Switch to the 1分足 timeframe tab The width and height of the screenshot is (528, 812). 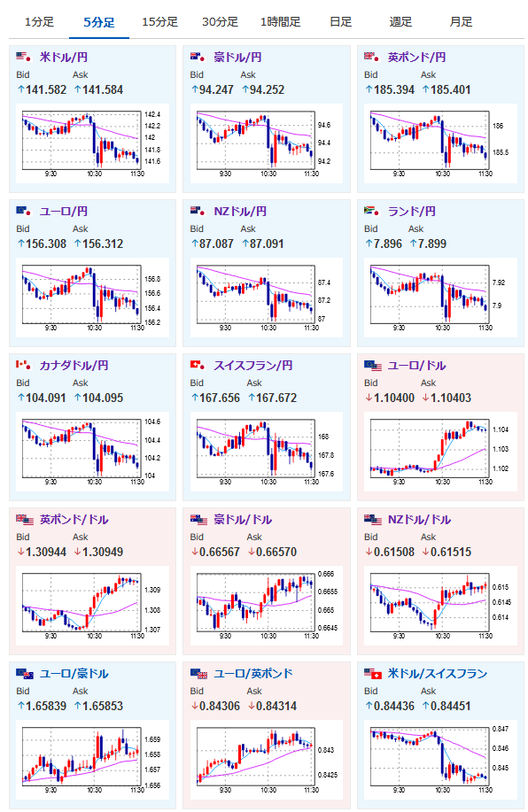[x=39, y=22]
